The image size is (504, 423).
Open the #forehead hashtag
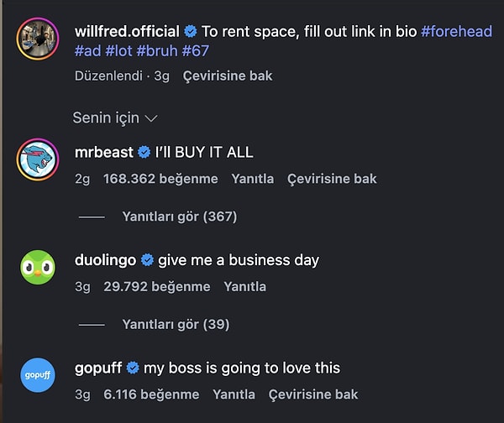click(456, 32)
